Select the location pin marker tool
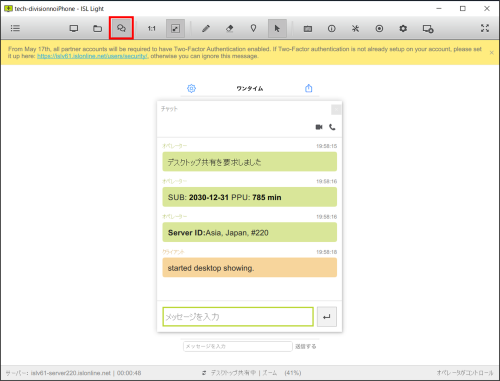 point(253,28)
